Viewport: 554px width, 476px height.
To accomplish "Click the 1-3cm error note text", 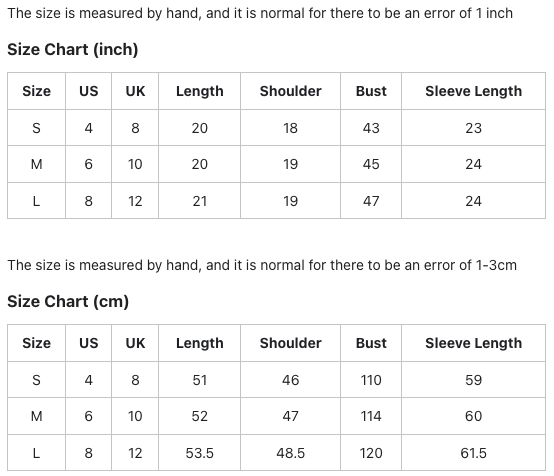I will click(x=262, y=265).
